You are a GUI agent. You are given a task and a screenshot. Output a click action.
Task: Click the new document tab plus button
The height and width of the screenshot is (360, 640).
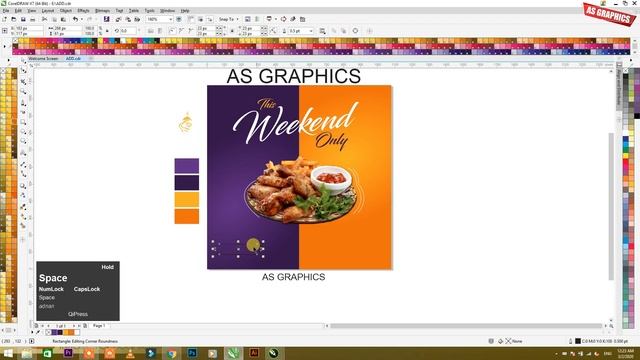coord(91,59)
